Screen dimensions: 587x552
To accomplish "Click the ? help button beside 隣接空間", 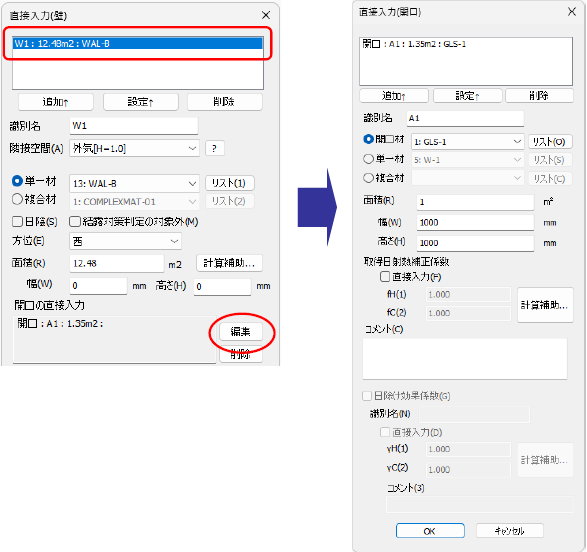I will click(x=215, y=149).
